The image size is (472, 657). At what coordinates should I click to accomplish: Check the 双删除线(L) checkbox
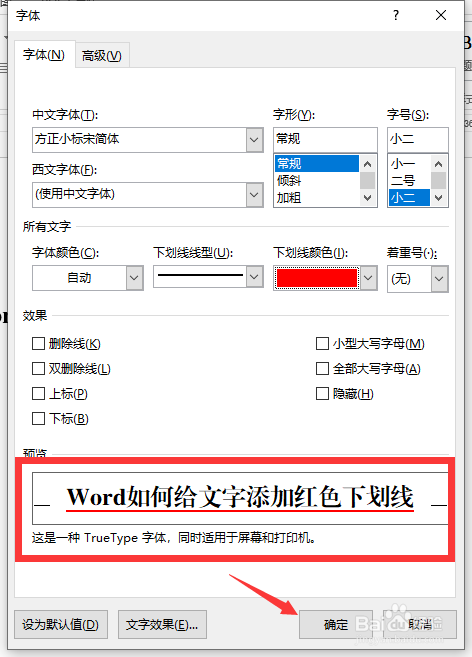pyautogui.click(x=39, y=369)
